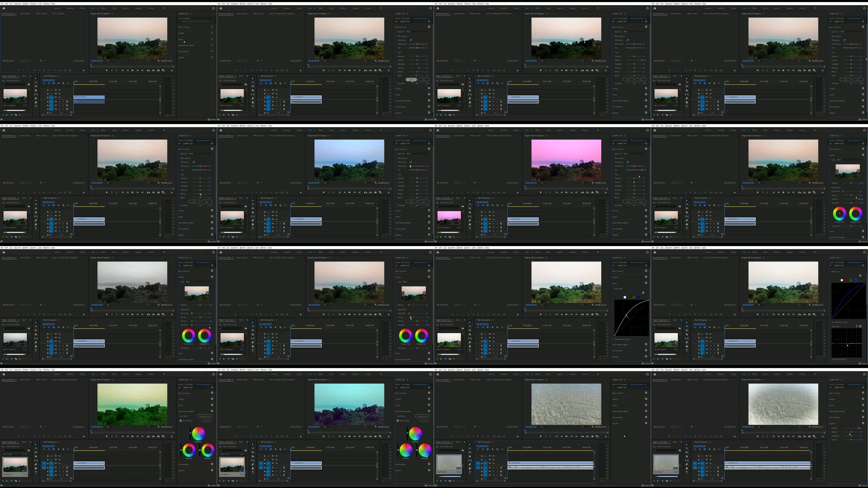Click Comparison View button in the green-tinted frame
868x488 pixels.
tap(205, 416)
